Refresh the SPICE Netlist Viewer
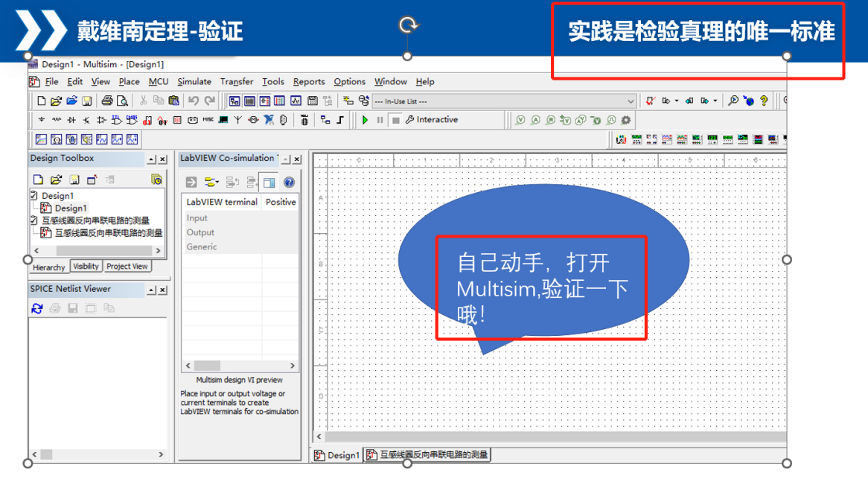The width and height of the screenshot is (868, 490). pyautogui.click(x=37, y=308)
